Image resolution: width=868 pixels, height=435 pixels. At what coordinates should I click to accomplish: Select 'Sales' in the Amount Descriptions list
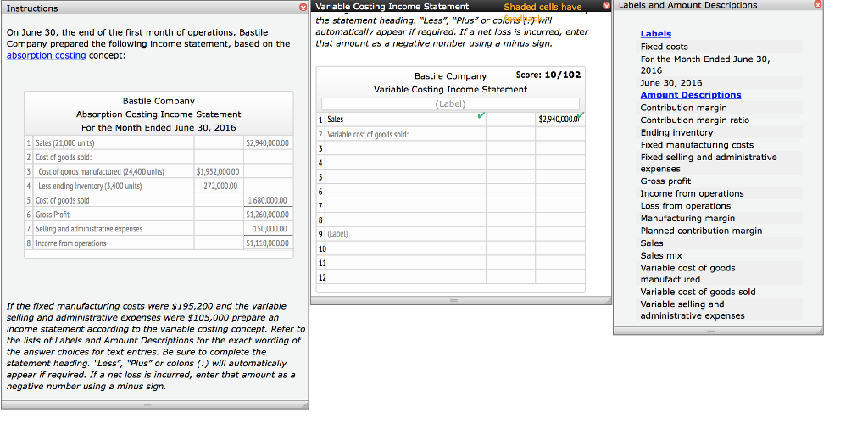coord(652,243)
